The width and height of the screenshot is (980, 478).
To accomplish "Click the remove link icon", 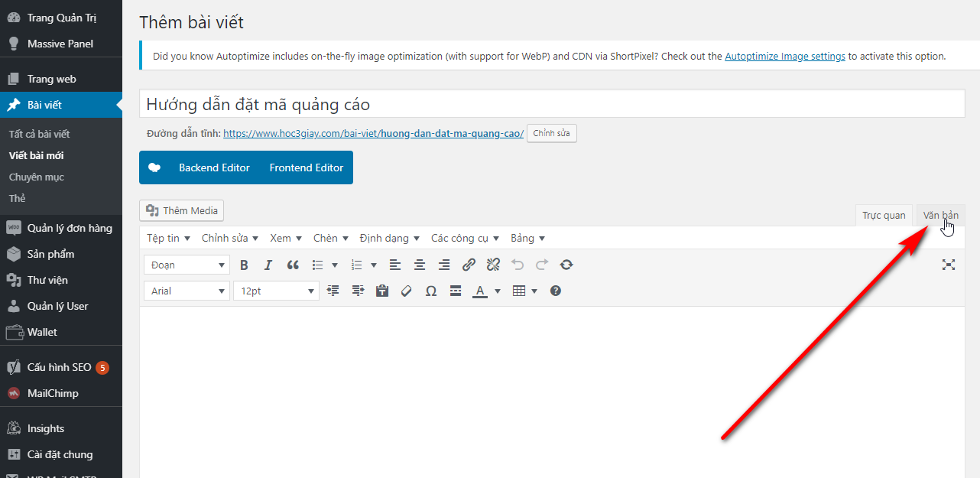I will (493, 265).
